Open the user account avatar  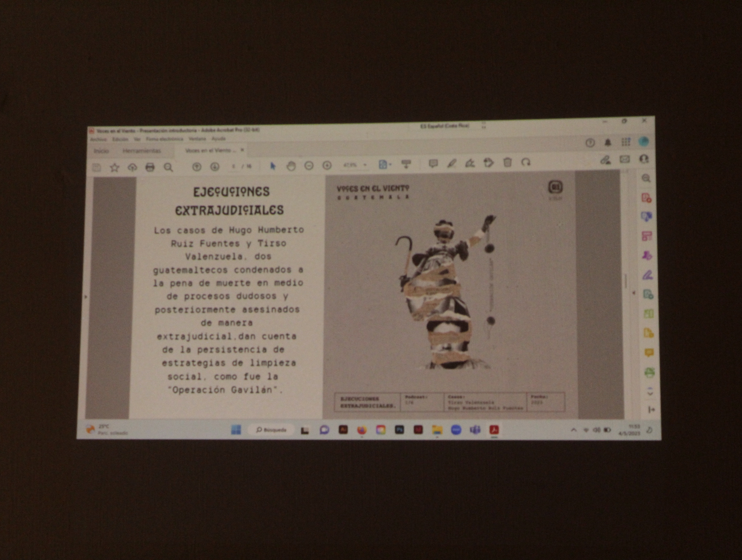coord(644,141)
